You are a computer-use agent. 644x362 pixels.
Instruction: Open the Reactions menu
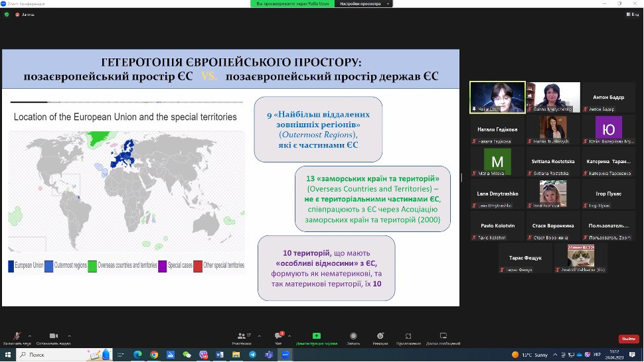(380, 338)
